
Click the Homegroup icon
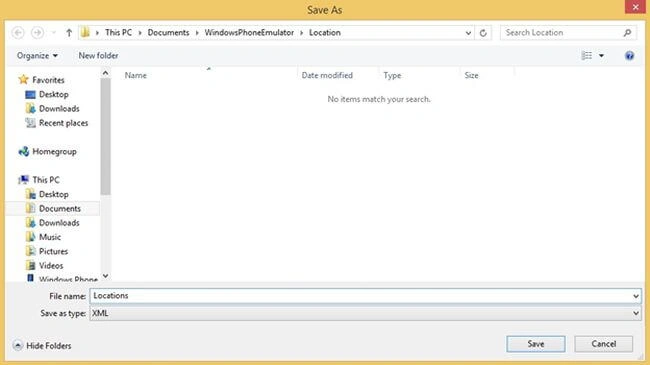[24, 151]
